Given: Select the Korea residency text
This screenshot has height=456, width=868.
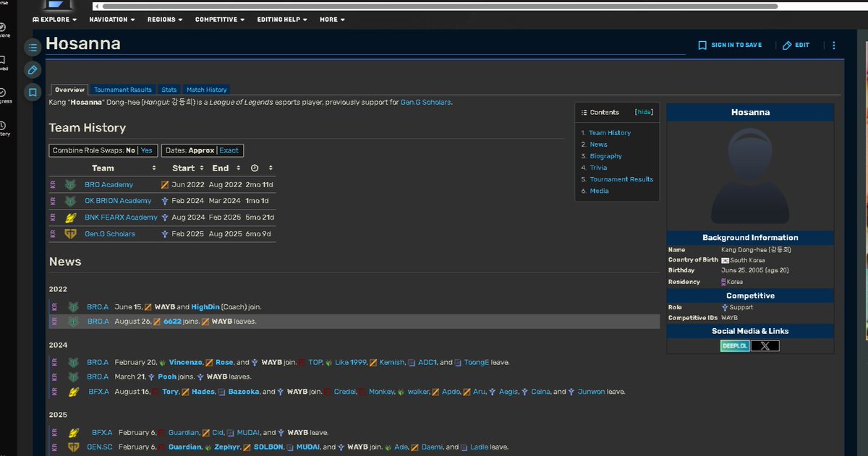Looking at the screenshot, I should point(735,282).
